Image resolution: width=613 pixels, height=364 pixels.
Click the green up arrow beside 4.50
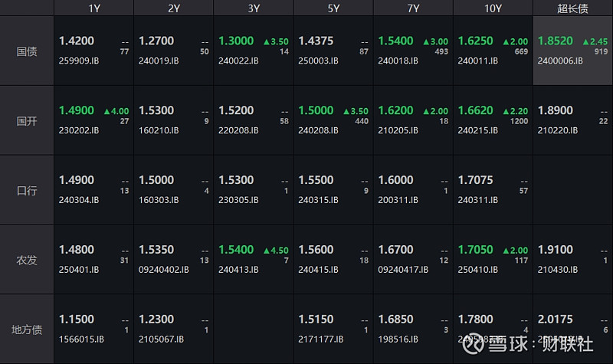(266, 251)
